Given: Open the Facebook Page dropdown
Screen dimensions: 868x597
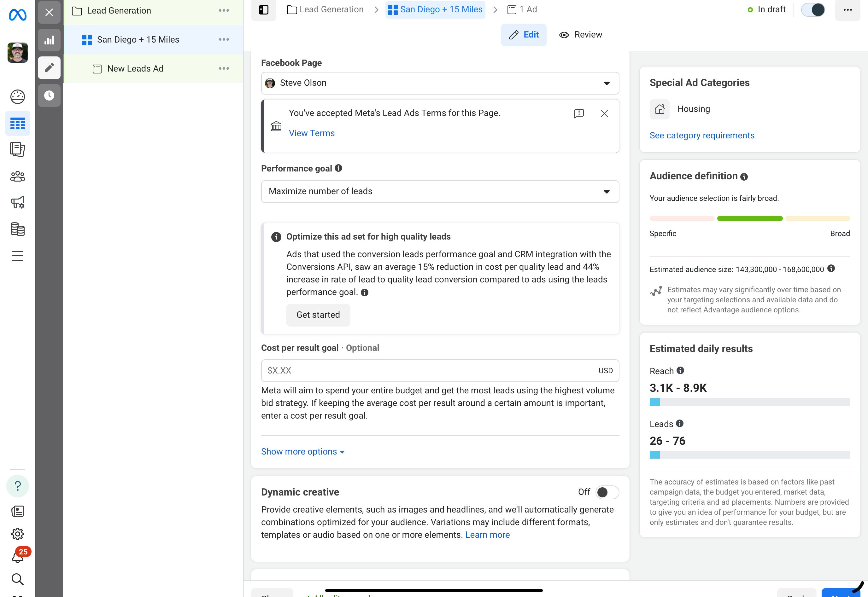Looking at the screenshot, I should (x=440, y=83).
